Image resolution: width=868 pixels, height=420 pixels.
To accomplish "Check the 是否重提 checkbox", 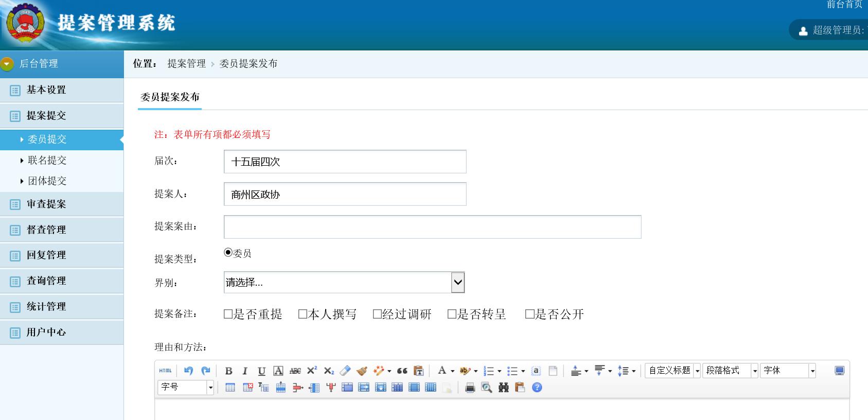I will click(x=228, y=314).
